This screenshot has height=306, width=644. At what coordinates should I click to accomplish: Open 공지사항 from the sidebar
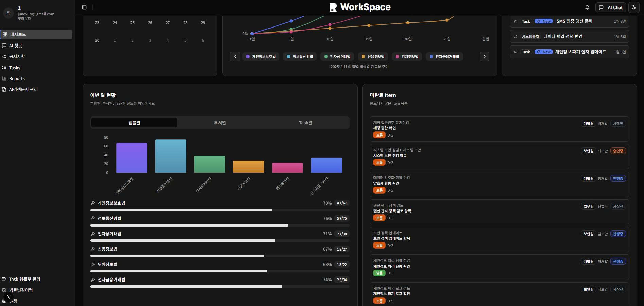coord(17,56)
